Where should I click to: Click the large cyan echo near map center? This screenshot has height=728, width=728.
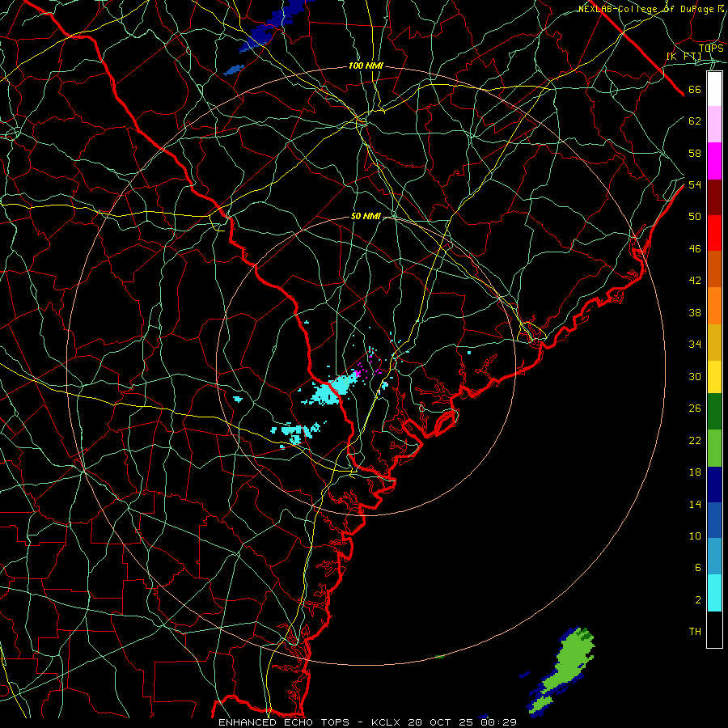point(331,389)
